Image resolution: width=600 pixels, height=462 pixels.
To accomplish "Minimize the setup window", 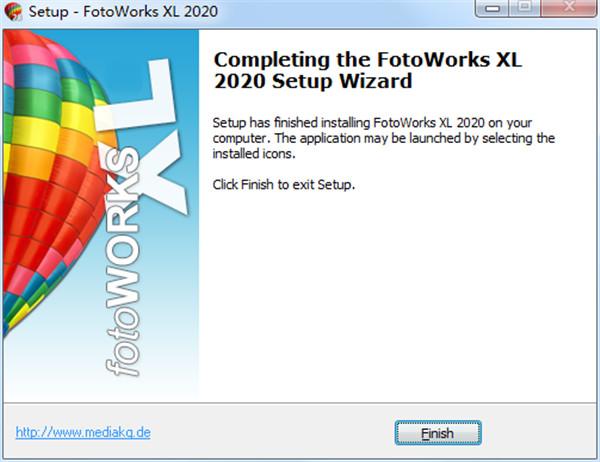I will (492, 8).
